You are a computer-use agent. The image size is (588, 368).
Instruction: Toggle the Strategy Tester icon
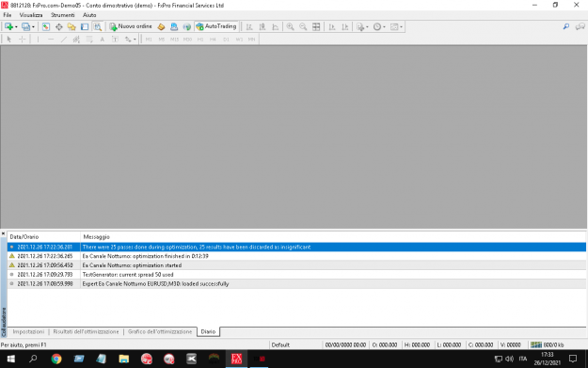[x=98, y=26]
